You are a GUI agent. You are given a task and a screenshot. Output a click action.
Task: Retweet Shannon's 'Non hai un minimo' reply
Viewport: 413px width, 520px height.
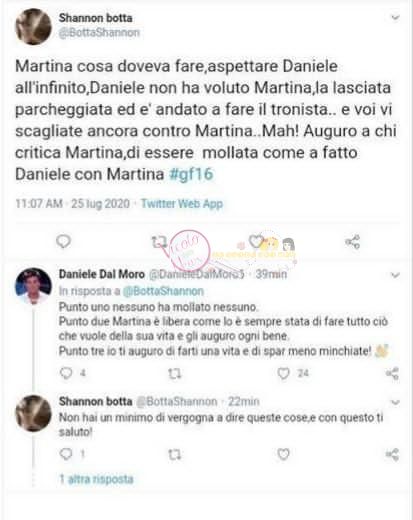click(175, 454)
